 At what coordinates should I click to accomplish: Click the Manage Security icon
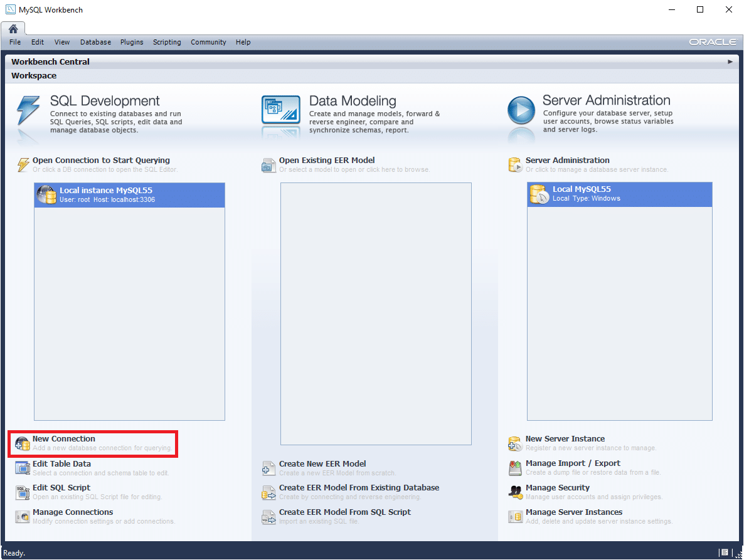[x=515, y=492]
